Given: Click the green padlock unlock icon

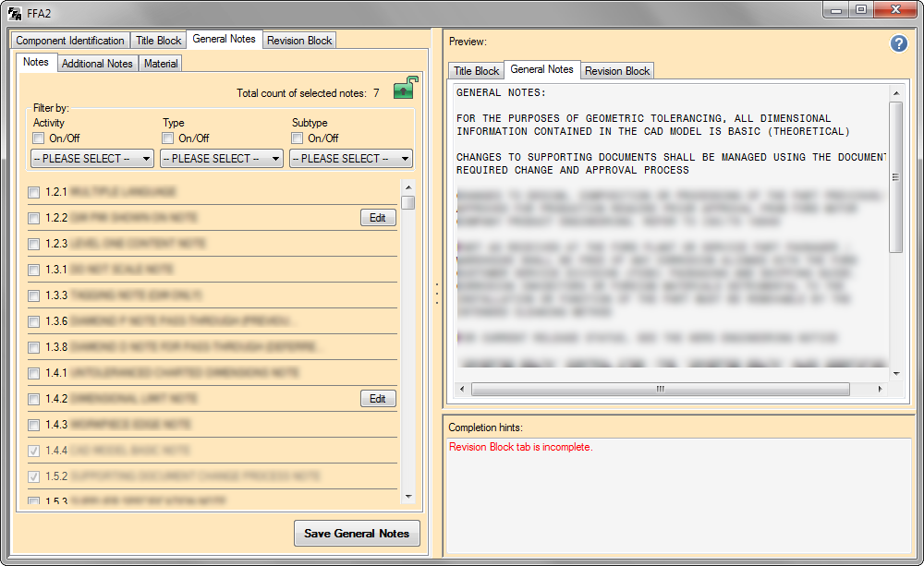Looking at the screenshot, I should pyautogui.click(x=404, y=90).
